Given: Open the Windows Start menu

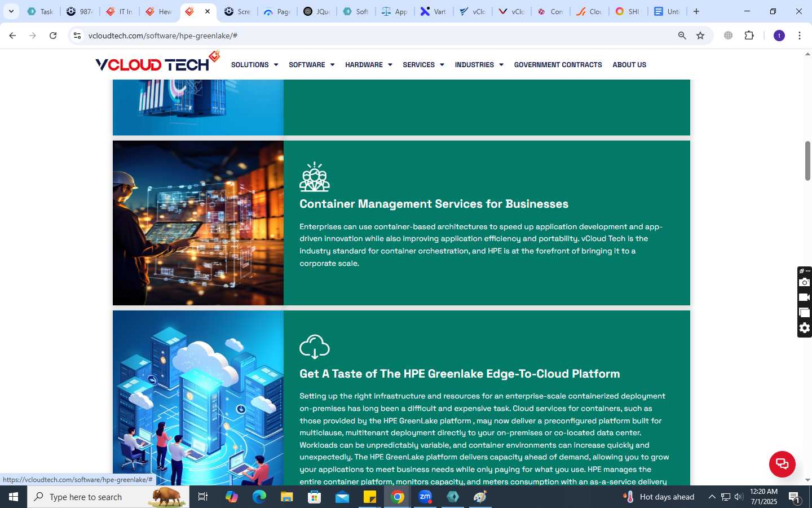Looking at the screenshot, I should click(x=14, y=497).
